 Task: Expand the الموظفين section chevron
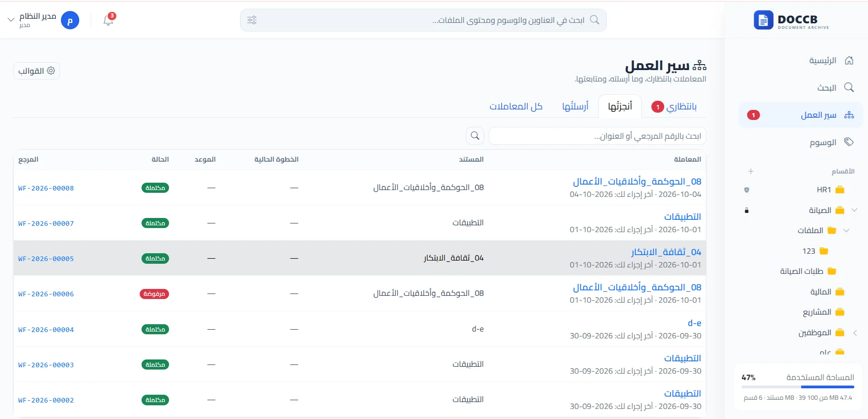click(855, 333)
